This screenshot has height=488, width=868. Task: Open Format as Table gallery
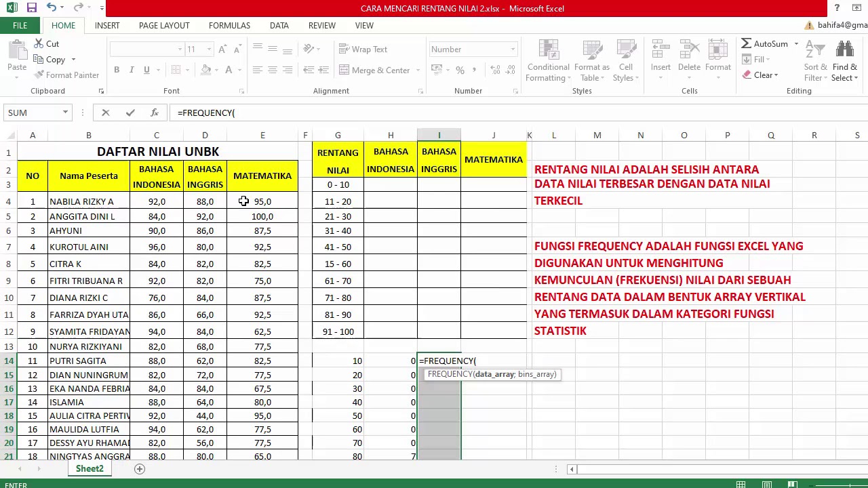(592, 62)
